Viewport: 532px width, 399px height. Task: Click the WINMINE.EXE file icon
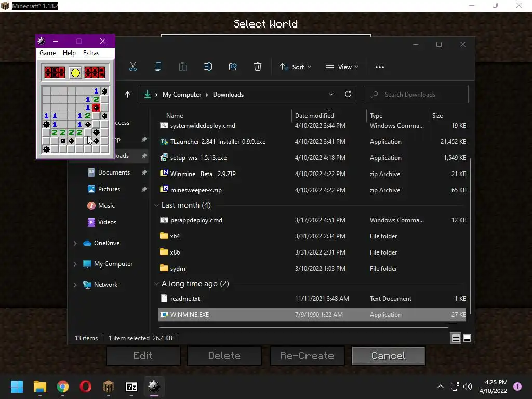pyautogui.click(x=164, y=314)
